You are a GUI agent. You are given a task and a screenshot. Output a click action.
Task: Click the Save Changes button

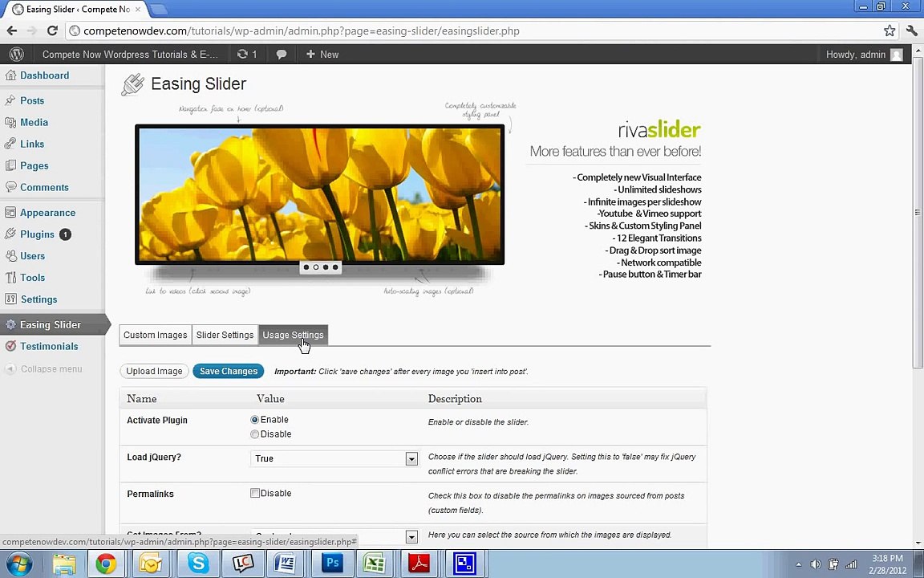(x=229, y=371)
